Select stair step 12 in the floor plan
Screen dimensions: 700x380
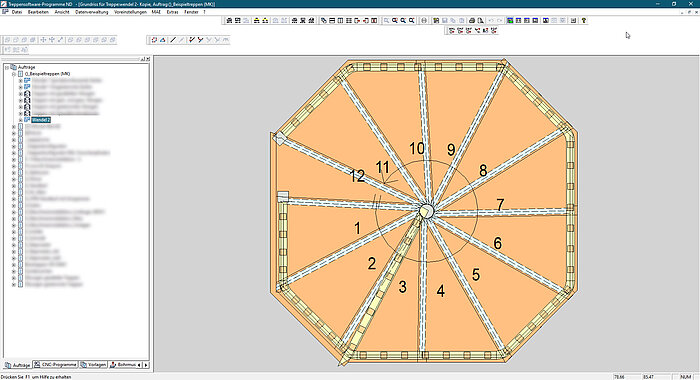(357, 176)
